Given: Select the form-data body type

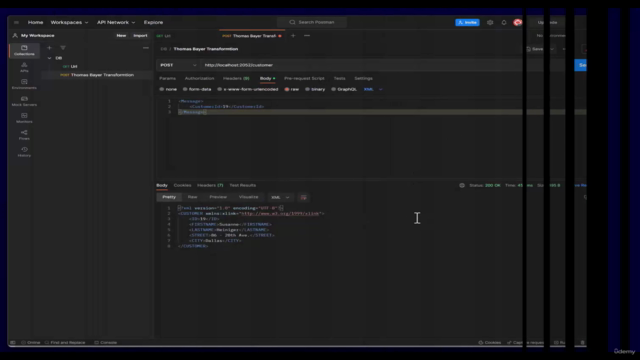Looking at the screenshot, I should 197,89.
